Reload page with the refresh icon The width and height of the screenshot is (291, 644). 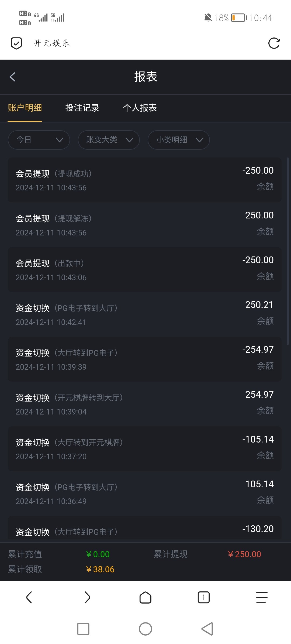click(x=274, y=43)
